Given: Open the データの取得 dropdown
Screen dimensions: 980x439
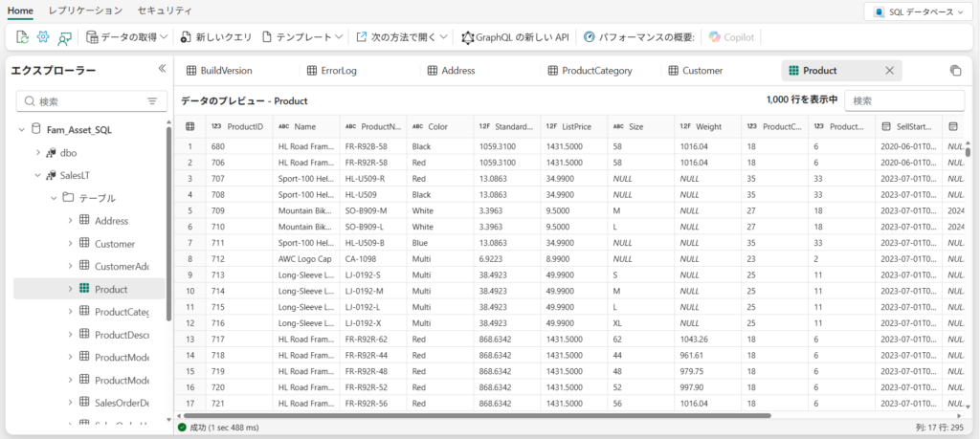Looking at the screenshot, I should pos(126,37).
